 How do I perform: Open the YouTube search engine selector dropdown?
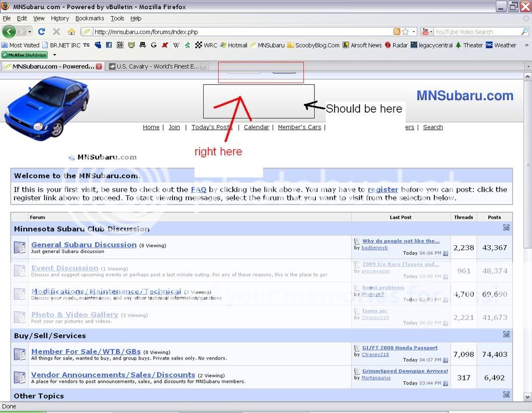(x=427, y=32)
